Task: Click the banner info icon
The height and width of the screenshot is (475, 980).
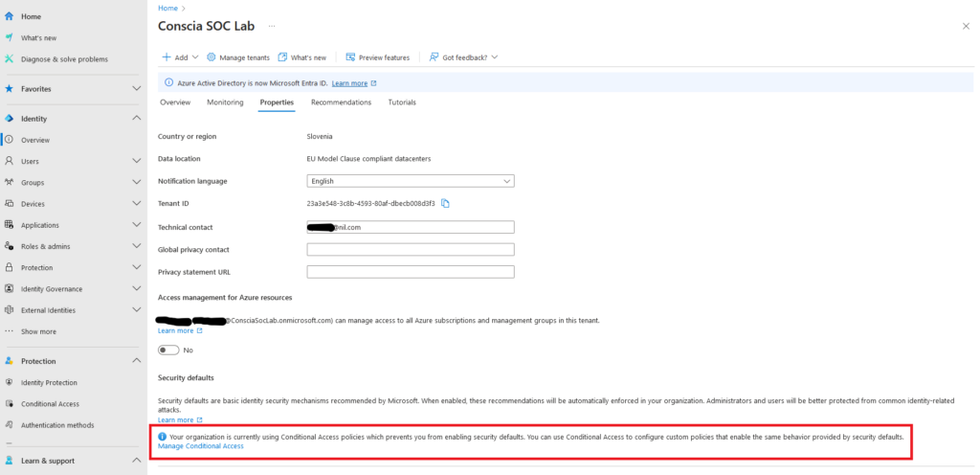Action: click(168, 83)
